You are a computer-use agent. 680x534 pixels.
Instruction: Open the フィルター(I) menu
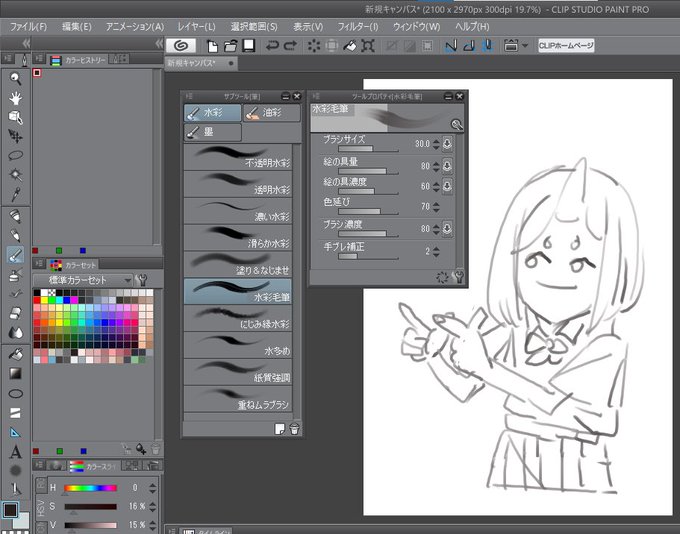(358, 27)
